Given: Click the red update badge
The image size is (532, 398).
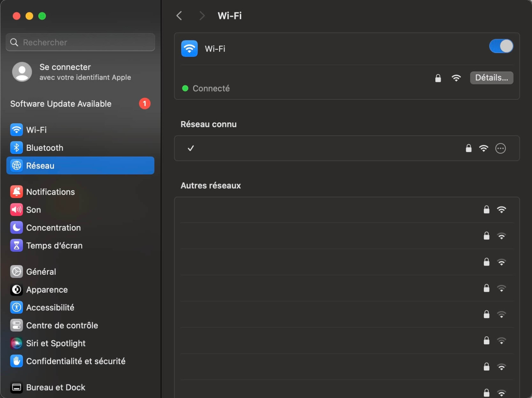Looking at the screenshot, I should (144, 104).
